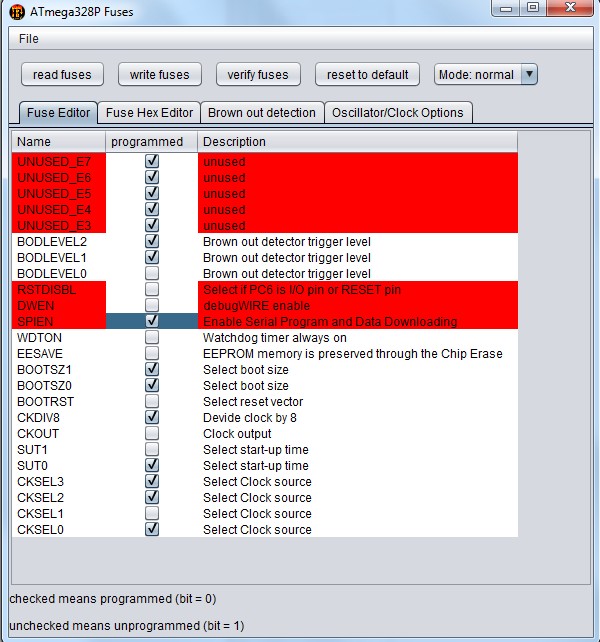Click 'Select reset vector' description

(253, 402)
